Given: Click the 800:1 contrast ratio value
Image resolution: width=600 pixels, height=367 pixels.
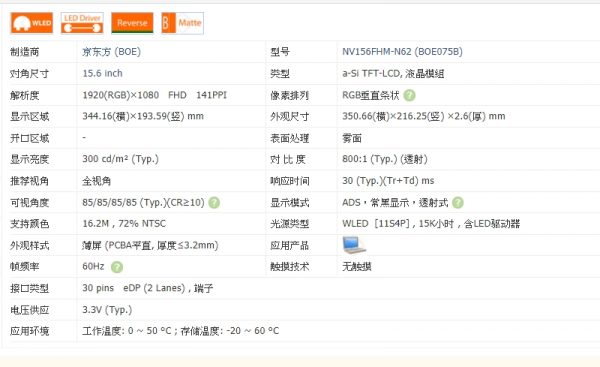Looking at the screenshot, I should click(x=385, y=159).
